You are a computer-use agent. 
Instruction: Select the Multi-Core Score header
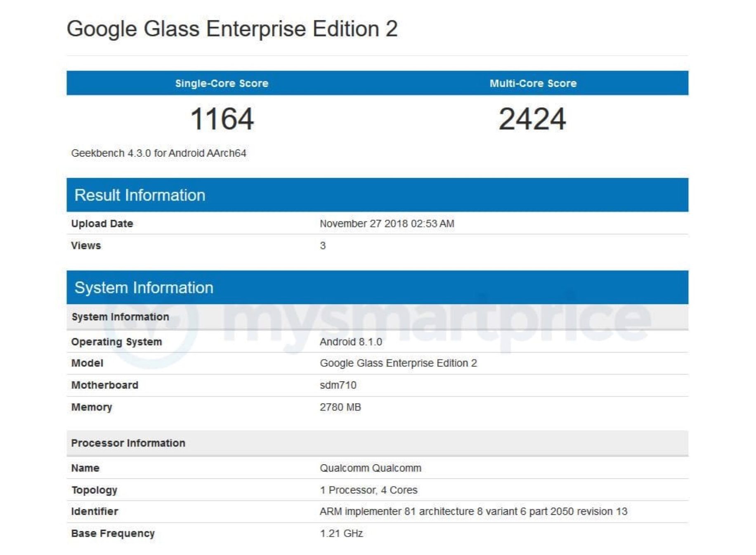(x=533, y=83)
